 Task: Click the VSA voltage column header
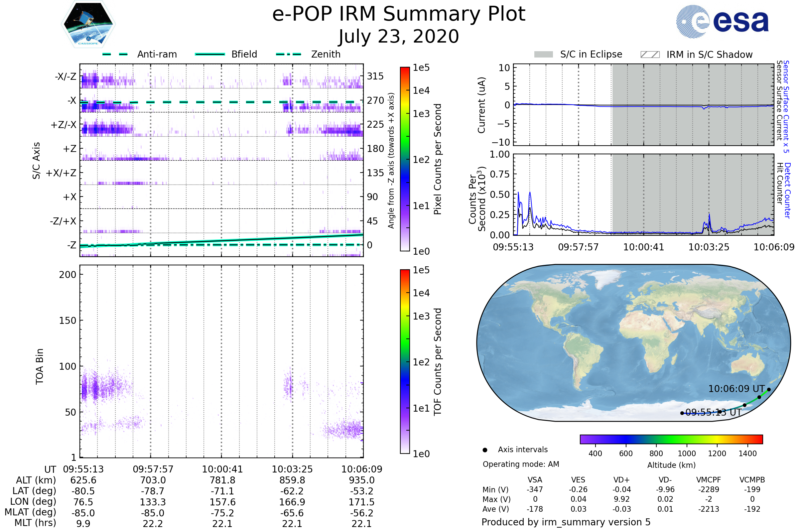tap(535, 480)
